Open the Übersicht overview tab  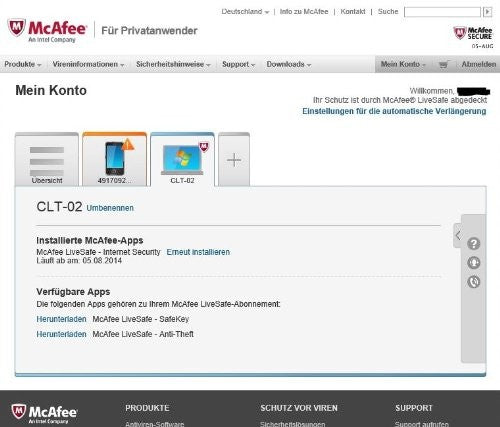(47, 159)
